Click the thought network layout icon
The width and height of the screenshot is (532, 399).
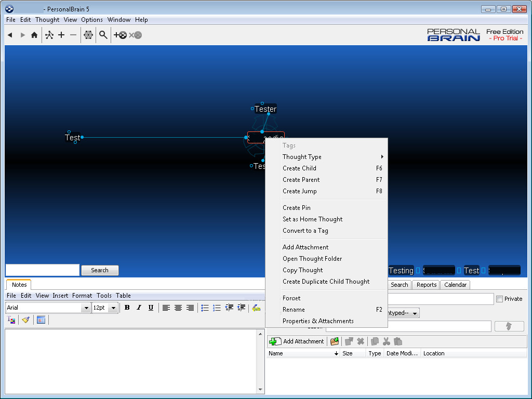pos(49,35)
